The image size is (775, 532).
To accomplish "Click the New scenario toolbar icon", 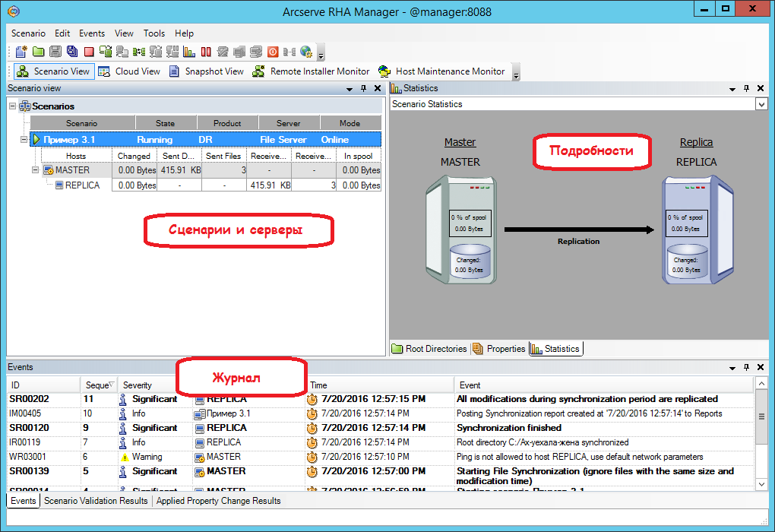I will pyautogui.click(x=21, y=52).
